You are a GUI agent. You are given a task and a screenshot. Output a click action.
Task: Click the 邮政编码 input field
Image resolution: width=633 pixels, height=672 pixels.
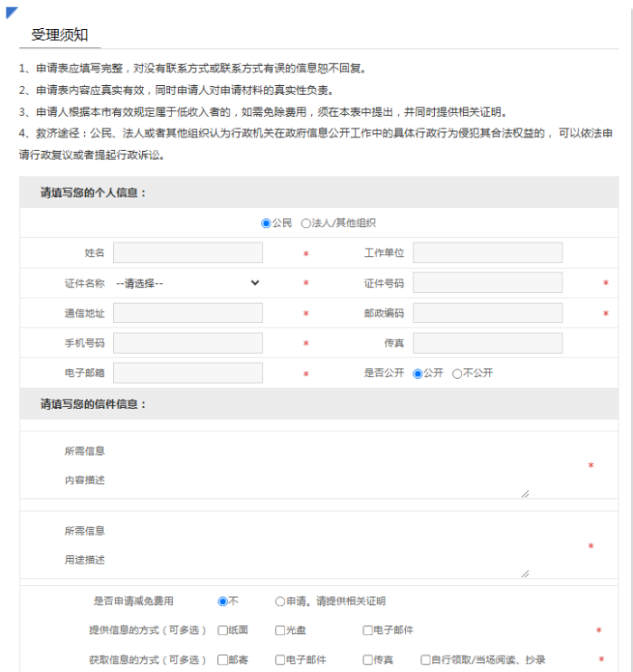pyautogui.click(x=487, y=313)
